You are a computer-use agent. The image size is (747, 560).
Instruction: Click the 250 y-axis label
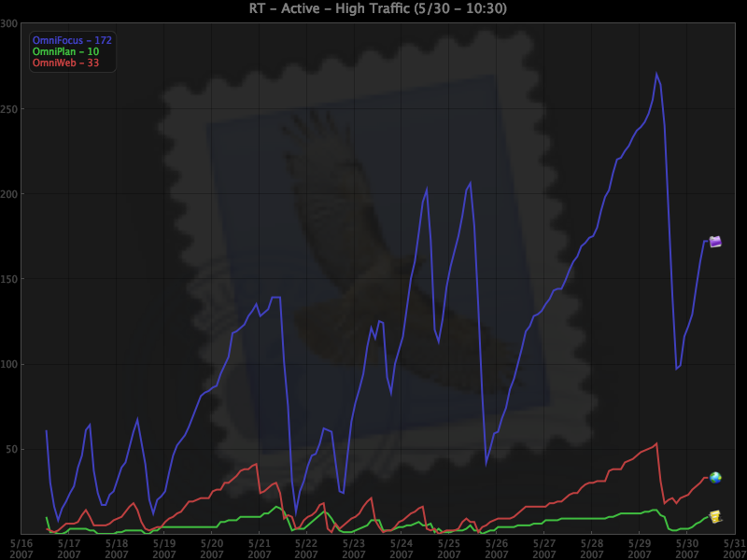click(9, 109)
